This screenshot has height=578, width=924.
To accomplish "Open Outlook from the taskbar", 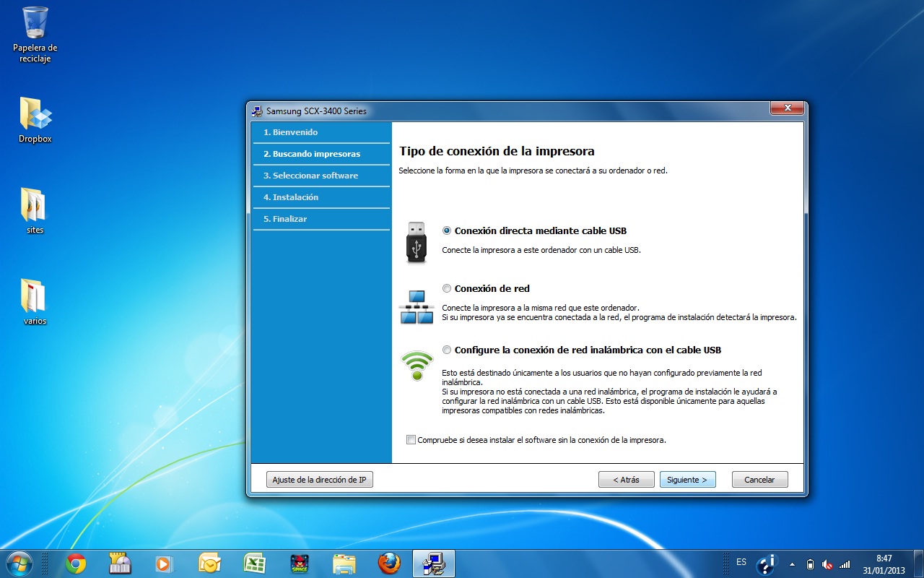I will (x=209, y=564).
